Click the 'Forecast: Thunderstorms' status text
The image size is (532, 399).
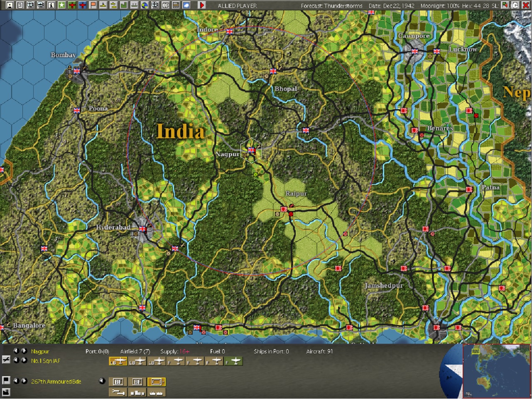331,6
